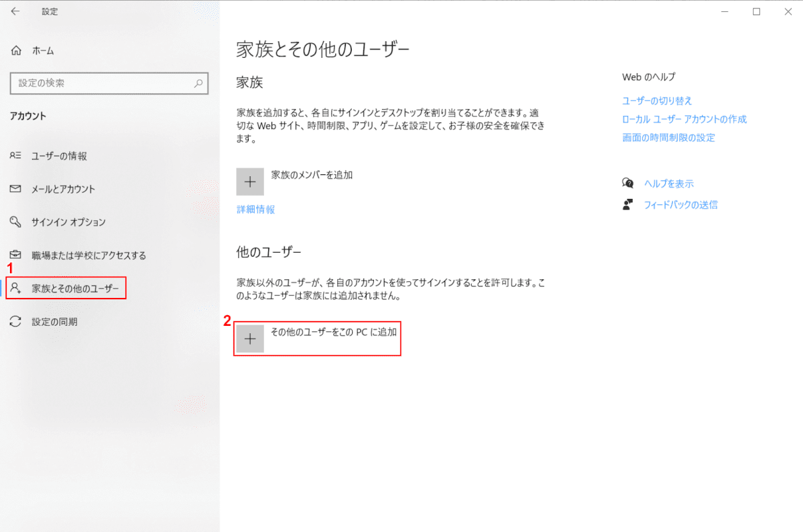Click the 設定の検索 search box
803x532 pixels.
109,84
